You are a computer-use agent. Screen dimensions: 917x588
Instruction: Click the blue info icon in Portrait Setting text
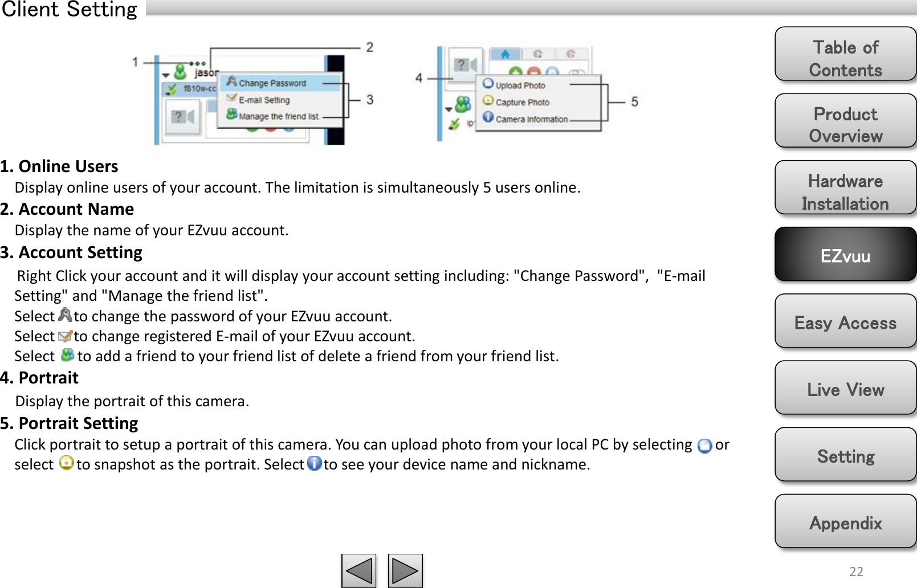[x=315, y=463]
